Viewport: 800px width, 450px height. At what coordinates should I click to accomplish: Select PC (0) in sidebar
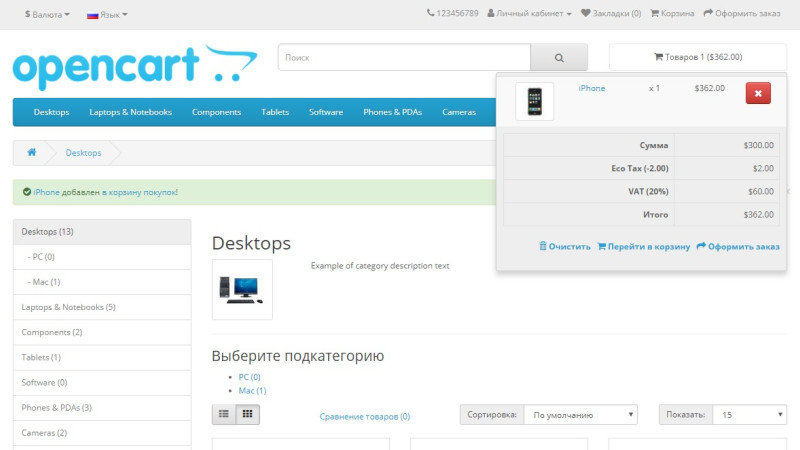coord(102,257)
